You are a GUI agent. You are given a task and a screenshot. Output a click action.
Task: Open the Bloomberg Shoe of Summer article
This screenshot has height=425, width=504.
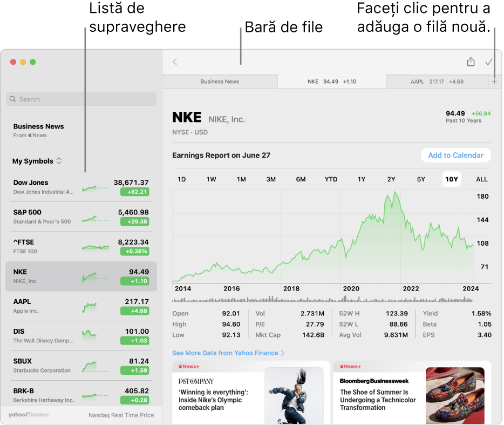(412, 393)
